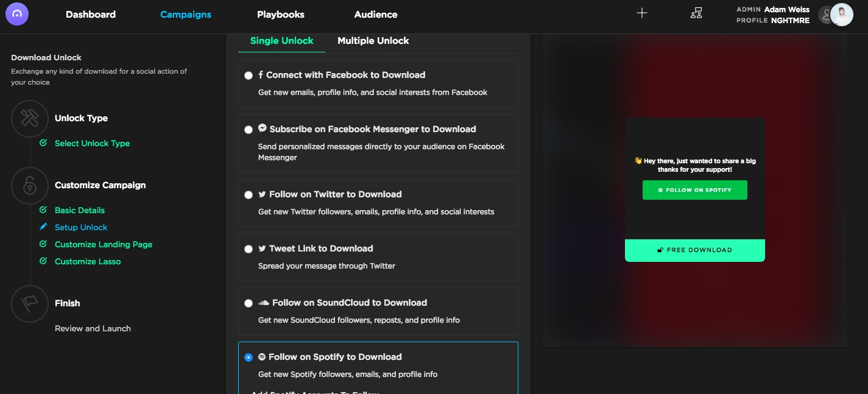Click the Unlock Type tools circle icon
868x394 pixels.
[29, 119]
